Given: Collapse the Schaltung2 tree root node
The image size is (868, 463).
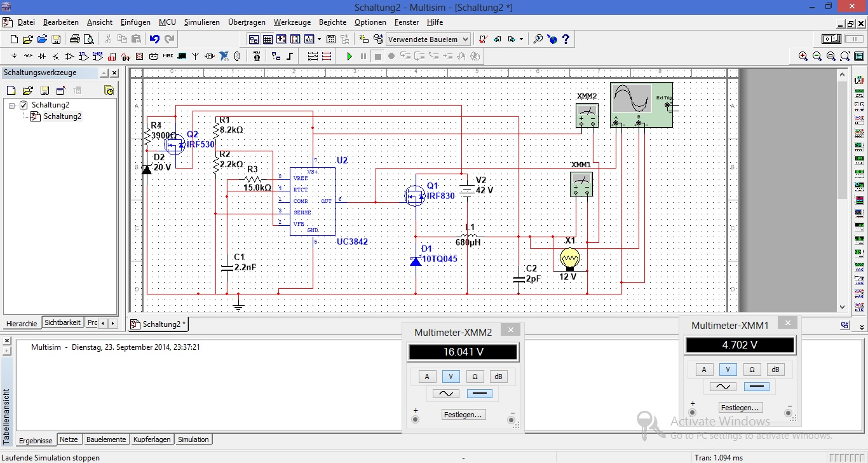Looking at the screenshot, I should point(12,105).
